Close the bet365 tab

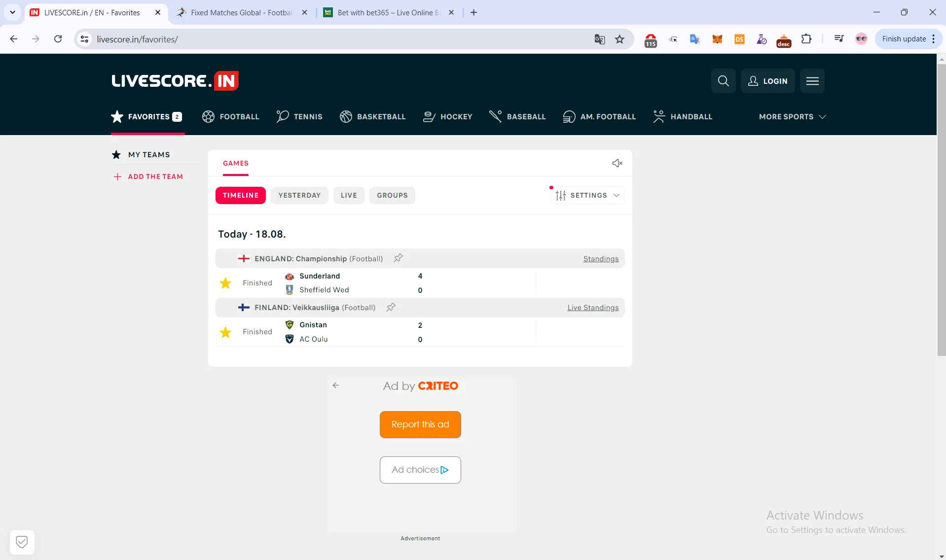point(451,12)
